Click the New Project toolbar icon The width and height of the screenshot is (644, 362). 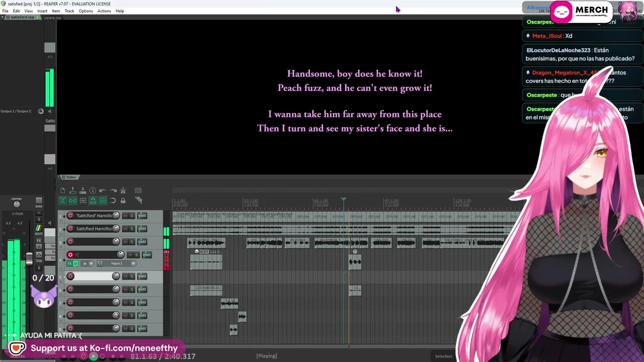[62, 191]
